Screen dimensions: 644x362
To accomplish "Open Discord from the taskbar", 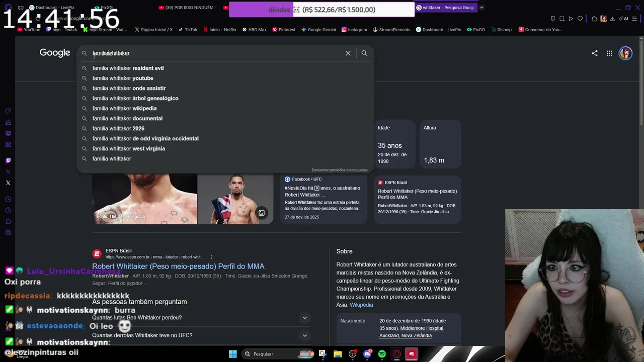I will 367,354.
